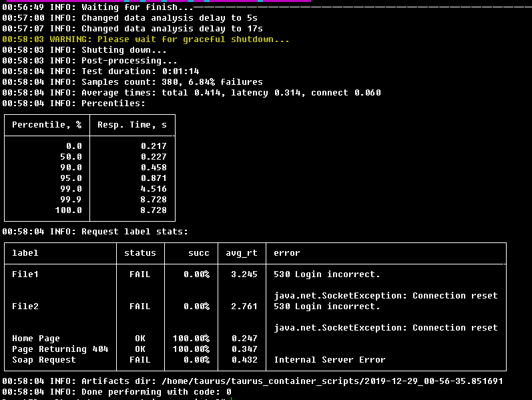
Task: Select 'Waiting for finish...' log line
Action: 97,7
